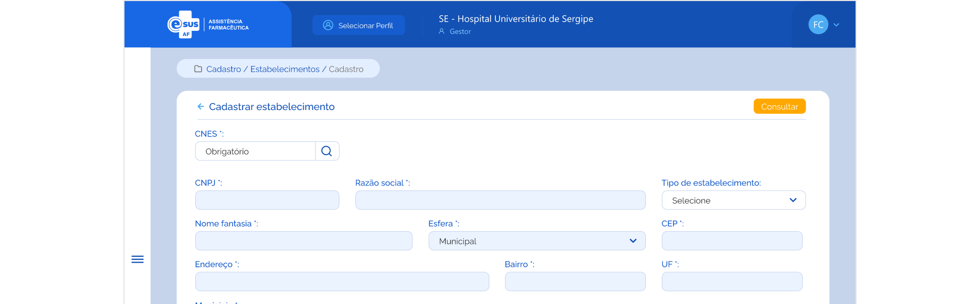Click the e-SUS AF logo
Image resolution: width=980 pixels, height=304 pixels.
(x=184, y=24)
